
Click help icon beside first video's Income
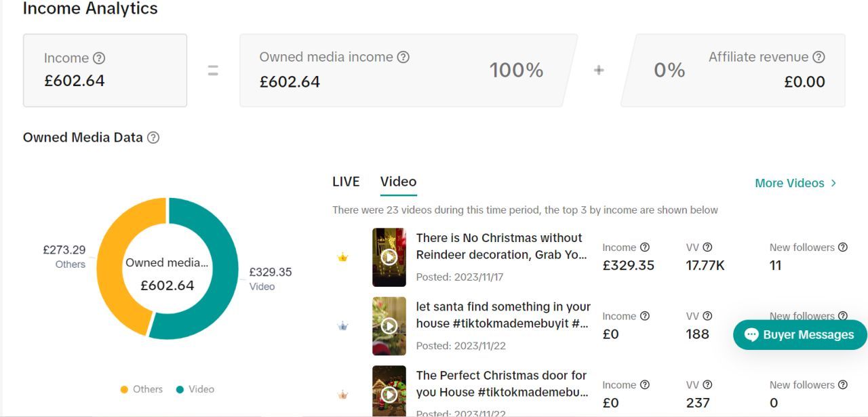click(645, 247)
